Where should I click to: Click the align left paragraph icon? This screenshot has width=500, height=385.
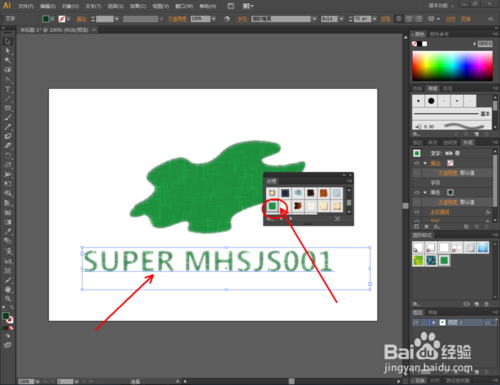[x=399, y=19]
